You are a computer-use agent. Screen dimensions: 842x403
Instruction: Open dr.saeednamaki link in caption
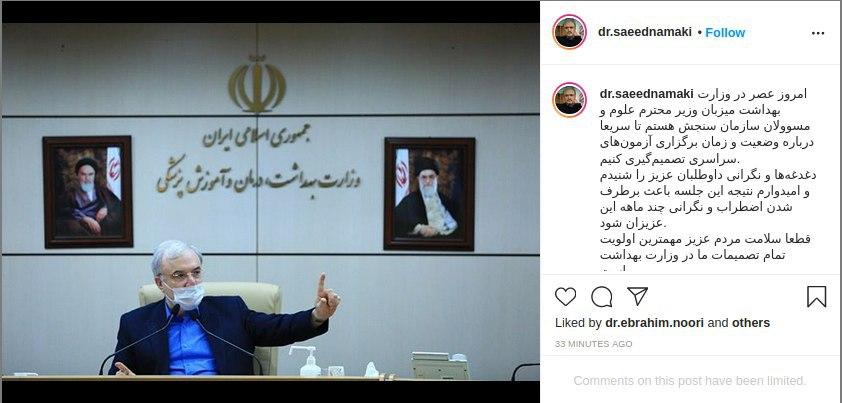pos(647,94)
